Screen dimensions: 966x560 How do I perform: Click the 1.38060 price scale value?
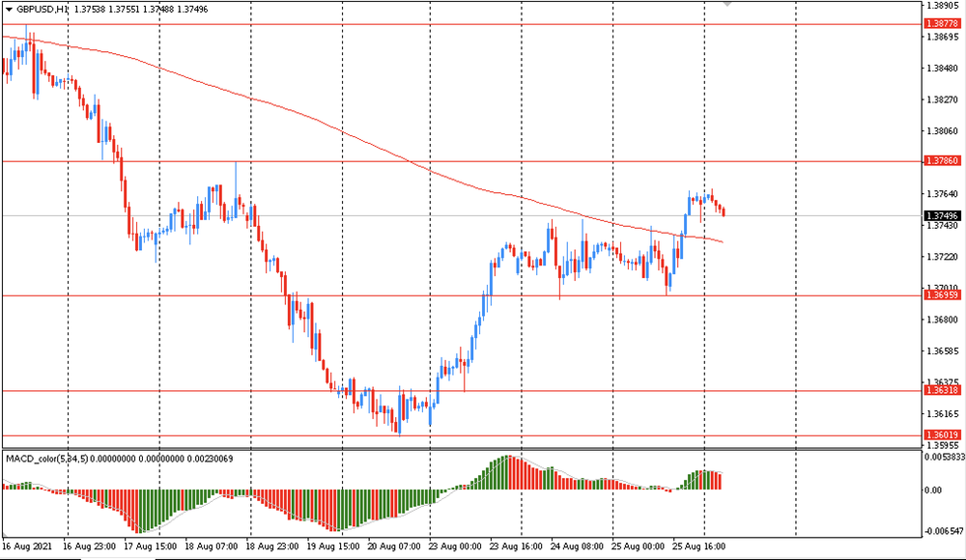(x=943, y=131)
